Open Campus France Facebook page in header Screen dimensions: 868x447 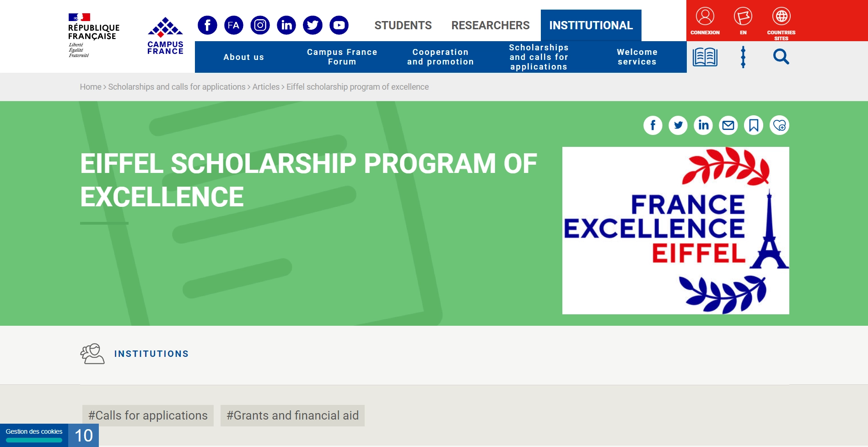(207, 25)
